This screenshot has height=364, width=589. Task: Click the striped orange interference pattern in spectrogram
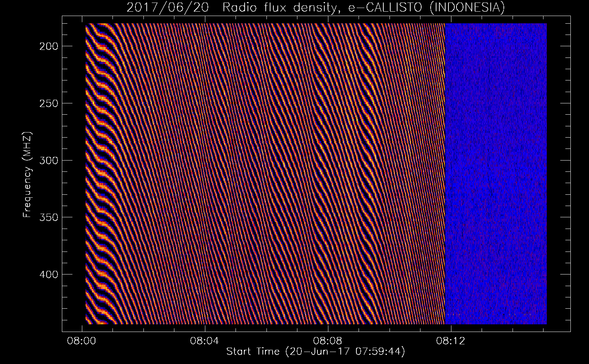coord(265,174)
